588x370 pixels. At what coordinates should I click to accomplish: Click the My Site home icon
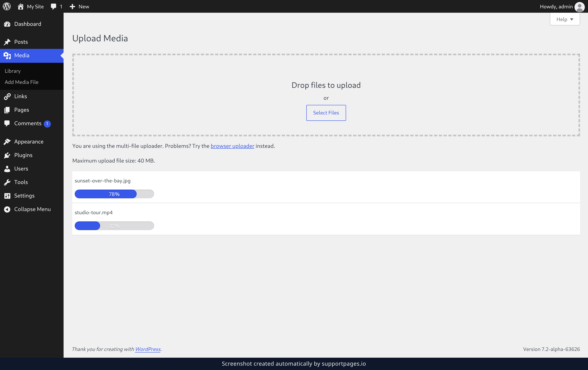20,6
